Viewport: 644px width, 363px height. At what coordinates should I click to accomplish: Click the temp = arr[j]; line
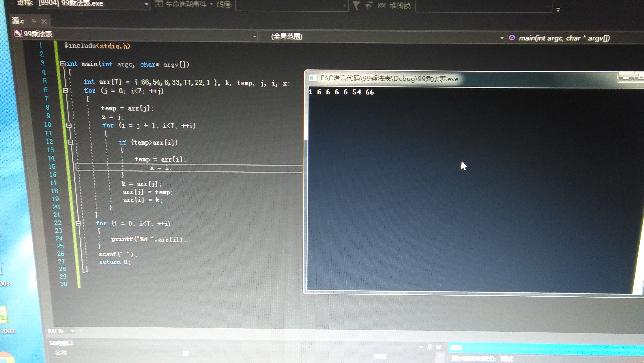click(127, 109)
